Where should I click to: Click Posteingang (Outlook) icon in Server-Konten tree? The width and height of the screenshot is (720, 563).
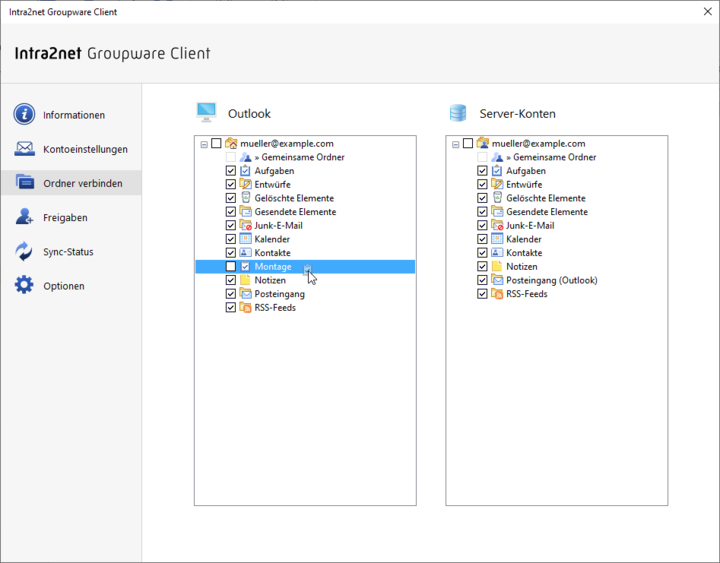tap(497, 280)
